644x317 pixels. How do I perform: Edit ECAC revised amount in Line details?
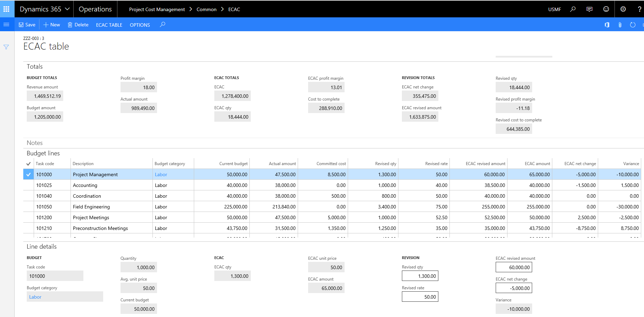coord(514,267)
